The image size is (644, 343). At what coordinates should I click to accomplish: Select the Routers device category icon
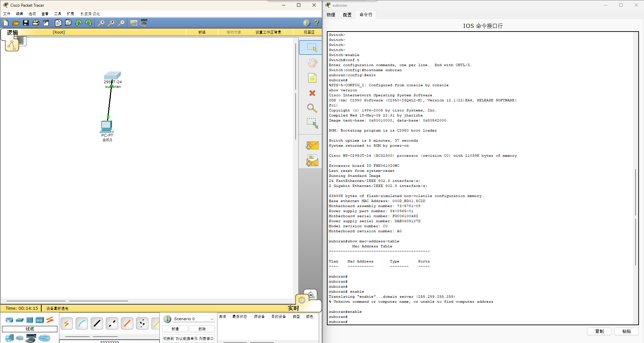coord(9,320)
